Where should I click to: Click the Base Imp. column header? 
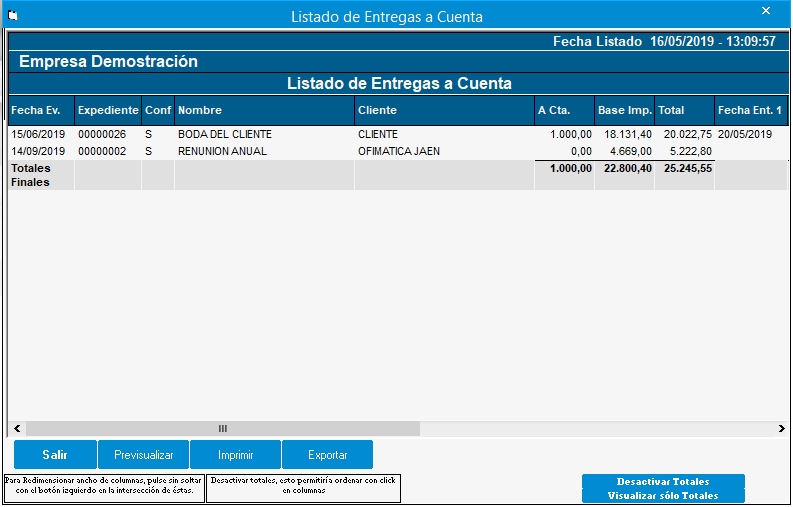(x=625, y=110)
